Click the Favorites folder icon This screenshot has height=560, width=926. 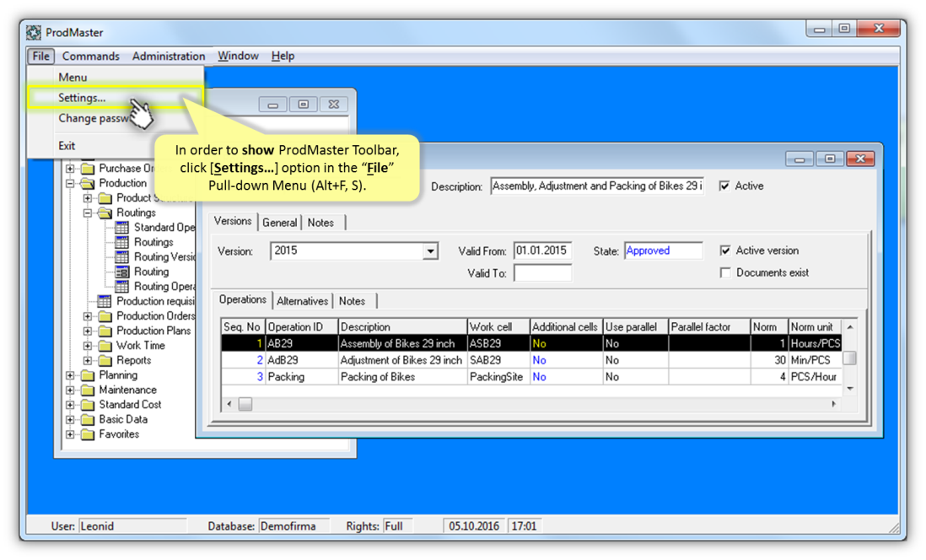88,434
